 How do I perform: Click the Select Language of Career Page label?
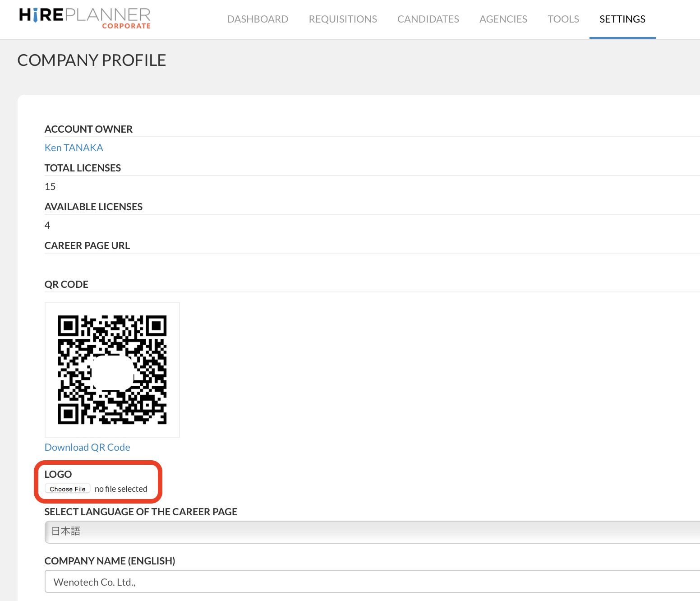coord(141,512)
